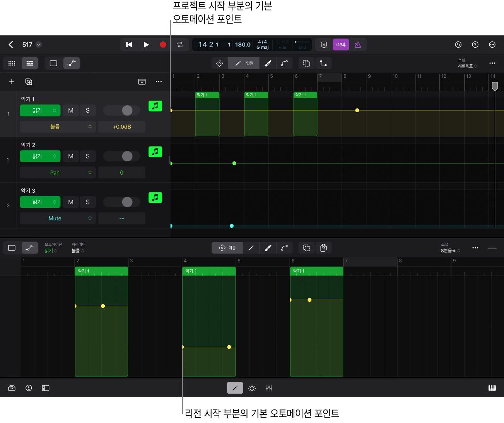
Task: Open the 악기 1 automation mode 읽기 dropdown
Action: [40, 110]
